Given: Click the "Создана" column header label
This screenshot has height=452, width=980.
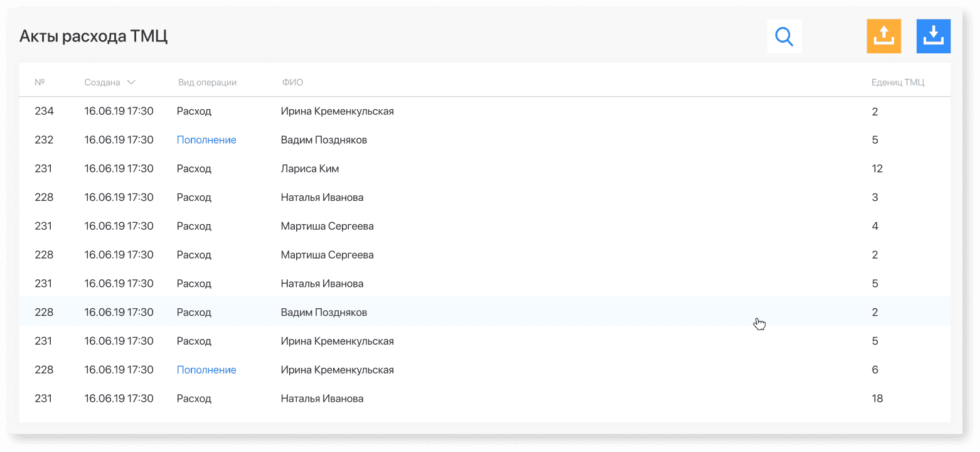Looking at the screenshot, I should click(102, 82).
